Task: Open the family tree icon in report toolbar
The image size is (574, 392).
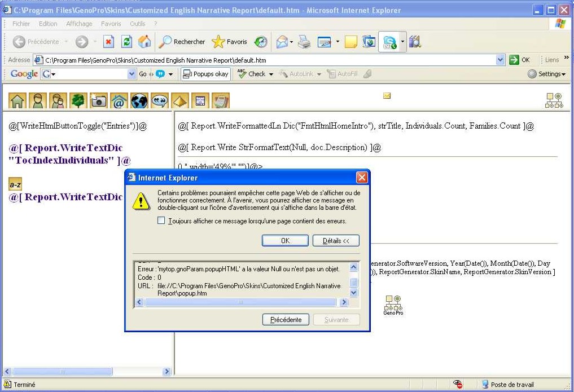Action: [x=78, y=100]
